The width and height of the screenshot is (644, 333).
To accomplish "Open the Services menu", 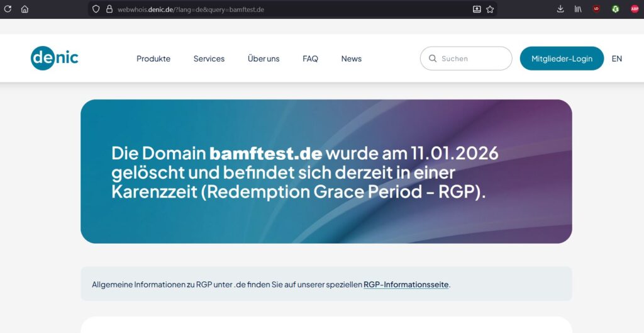I will point(209,59).
